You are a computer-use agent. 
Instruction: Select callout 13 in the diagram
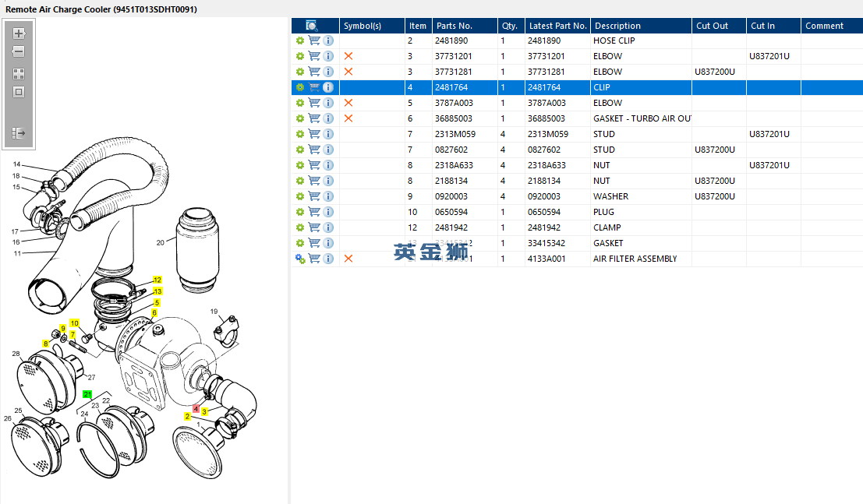click(x=157, y=291)
